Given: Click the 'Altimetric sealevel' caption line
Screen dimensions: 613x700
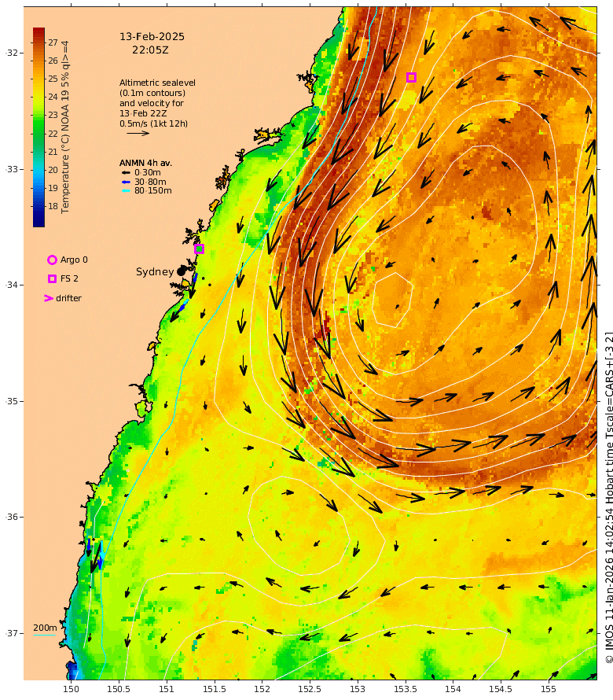Looking at the screenshot, I should (157, 83).
